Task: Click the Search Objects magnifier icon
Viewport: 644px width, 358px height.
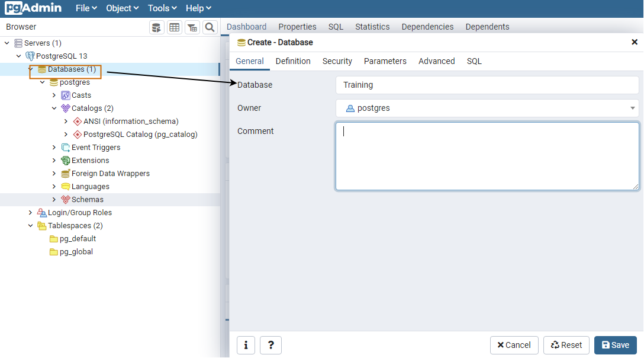Action: click(x=210, y=27)
